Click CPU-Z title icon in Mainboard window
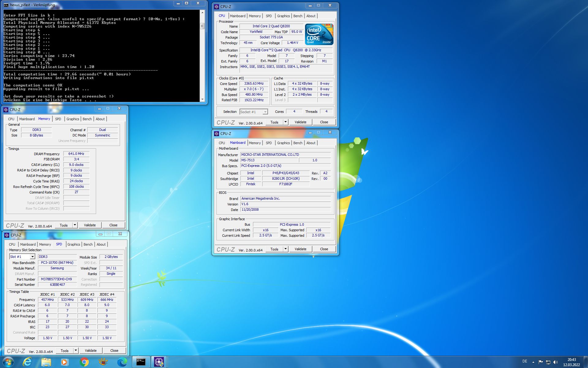 click(217, 133)
